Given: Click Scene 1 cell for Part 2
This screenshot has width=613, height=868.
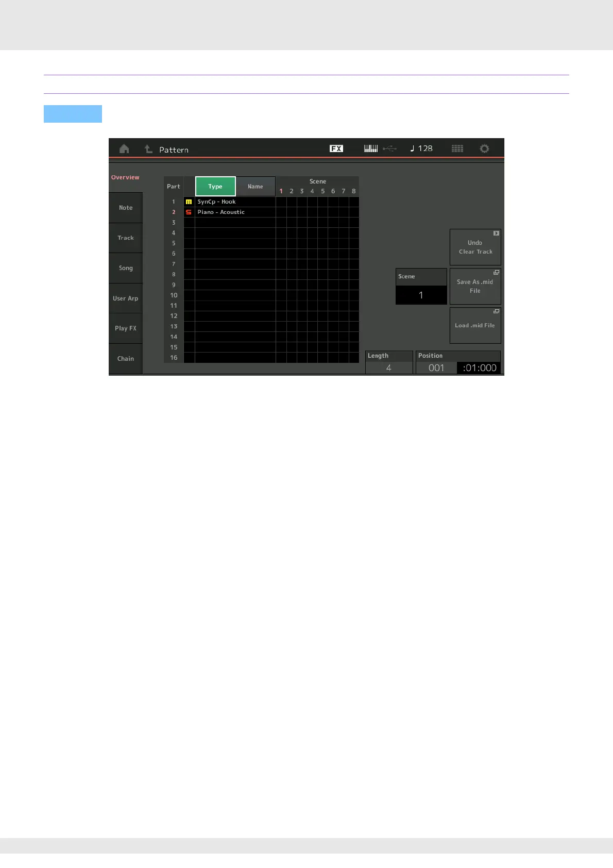Looking at the screenshot, I should 281,212.
